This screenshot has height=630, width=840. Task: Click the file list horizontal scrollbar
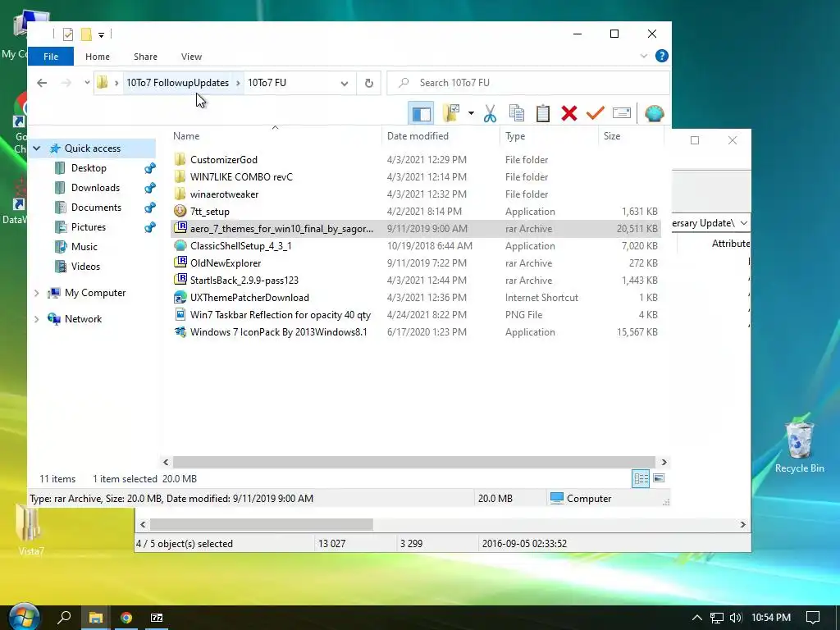click(x=413, y=462)
